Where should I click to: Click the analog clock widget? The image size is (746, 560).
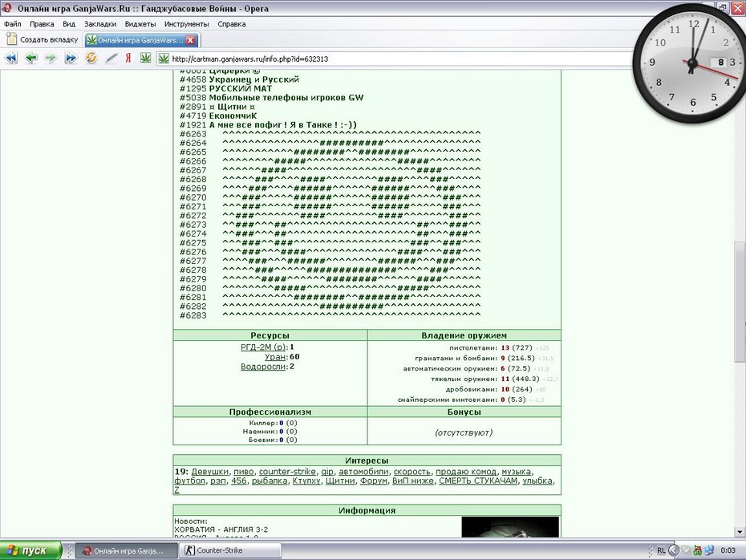[692, 63]
